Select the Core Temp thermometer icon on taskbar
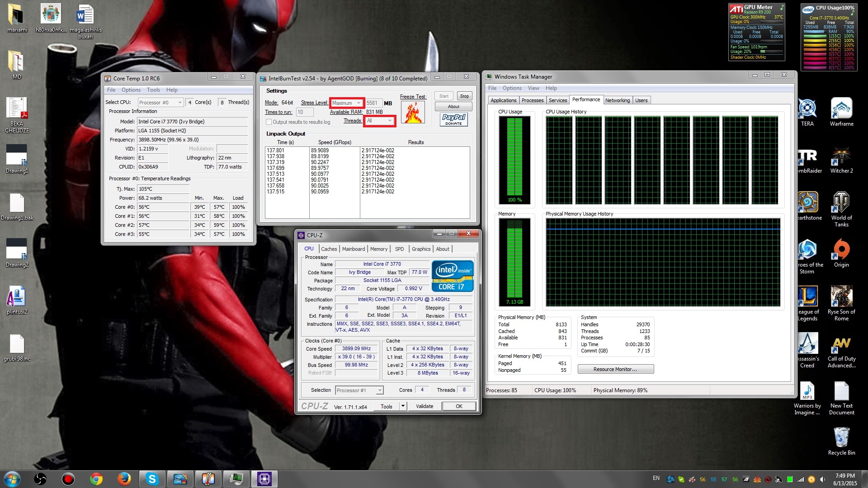The image size is (868, 488). pyautogui.click(x=208, y=478)
